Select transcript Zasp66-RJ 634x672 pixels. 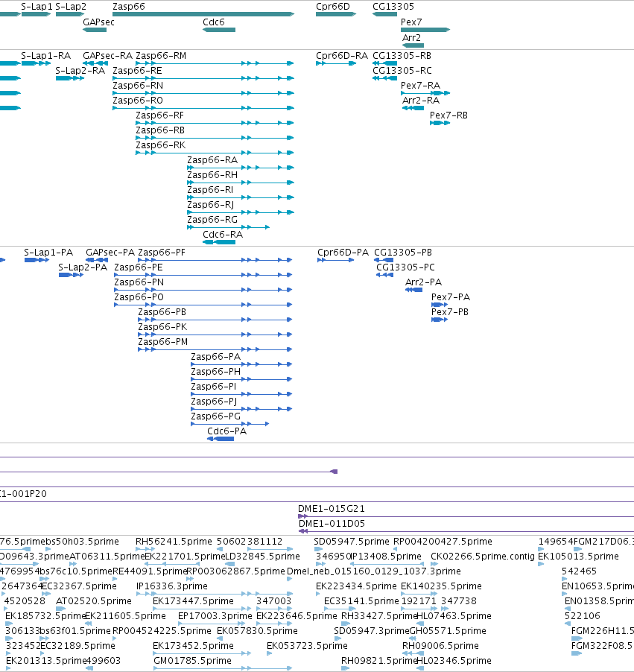[211, 205]
